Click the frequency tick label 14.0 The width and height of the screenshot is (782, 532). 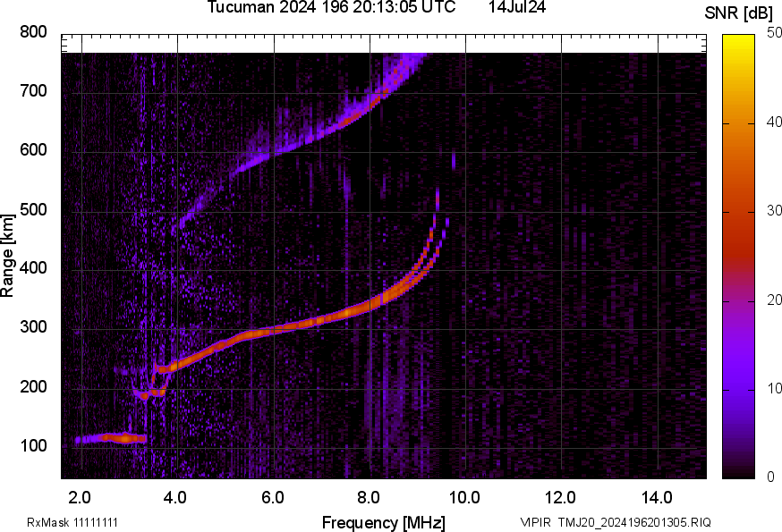coord(657,498)
